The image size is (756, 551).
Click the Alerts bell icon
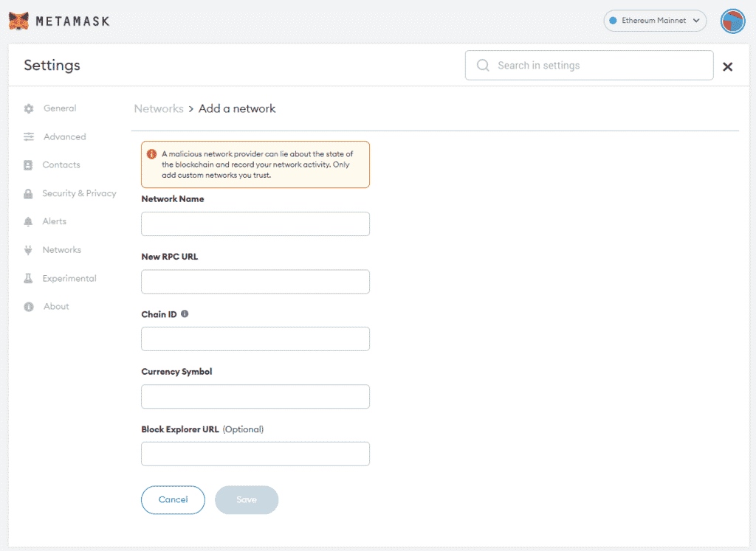click(x=28, y=221)
